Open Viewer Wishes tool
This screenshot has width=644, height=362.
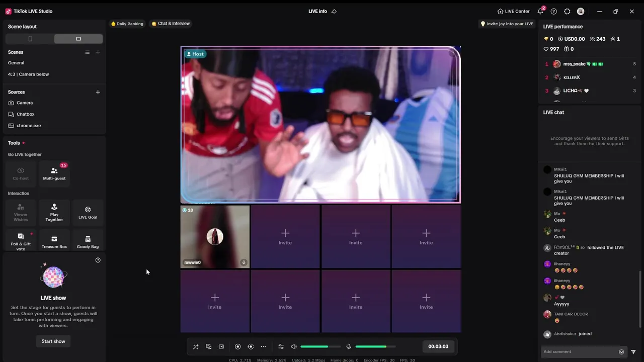coord(21,212)
